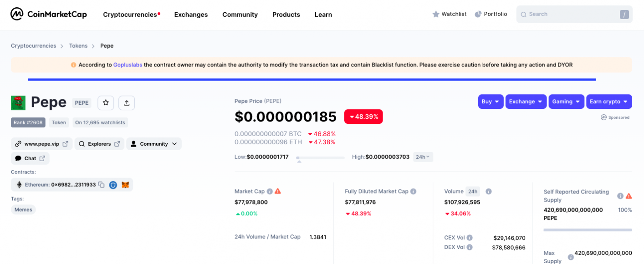
Task: Open the Explorers button
Action: click(x=99, y=144)
